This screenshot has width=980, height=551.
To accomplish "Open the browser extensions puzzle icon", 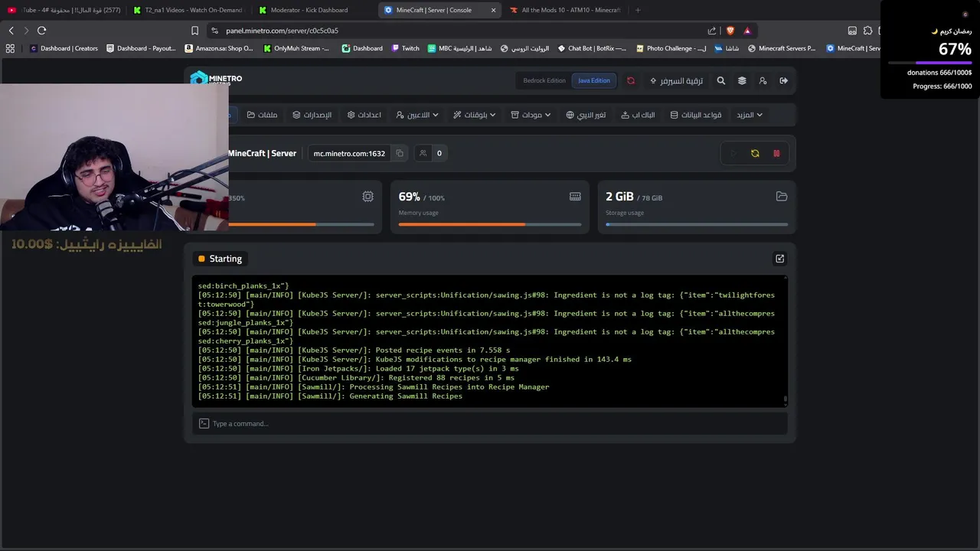I will (x=867, y=31).
